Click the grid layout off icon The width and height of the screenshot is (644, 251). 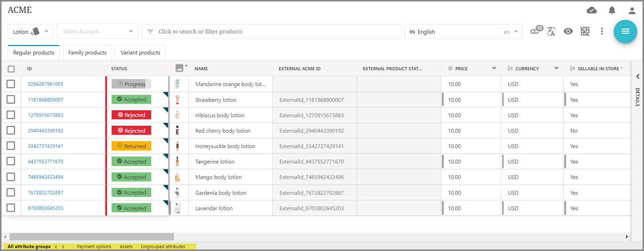tap(585, 32)
